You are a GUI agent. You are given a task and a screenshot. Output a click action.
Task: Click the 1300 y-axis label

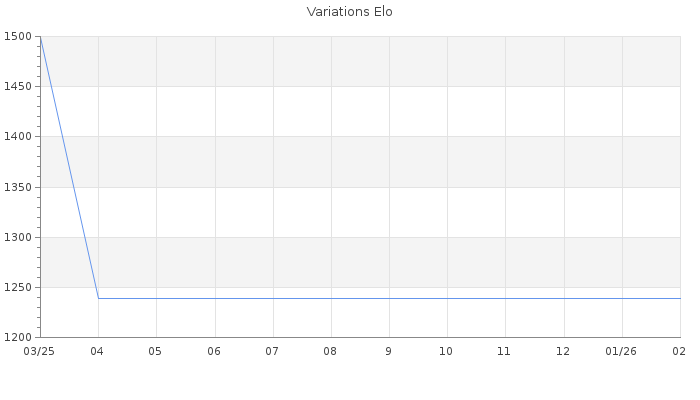17,237
